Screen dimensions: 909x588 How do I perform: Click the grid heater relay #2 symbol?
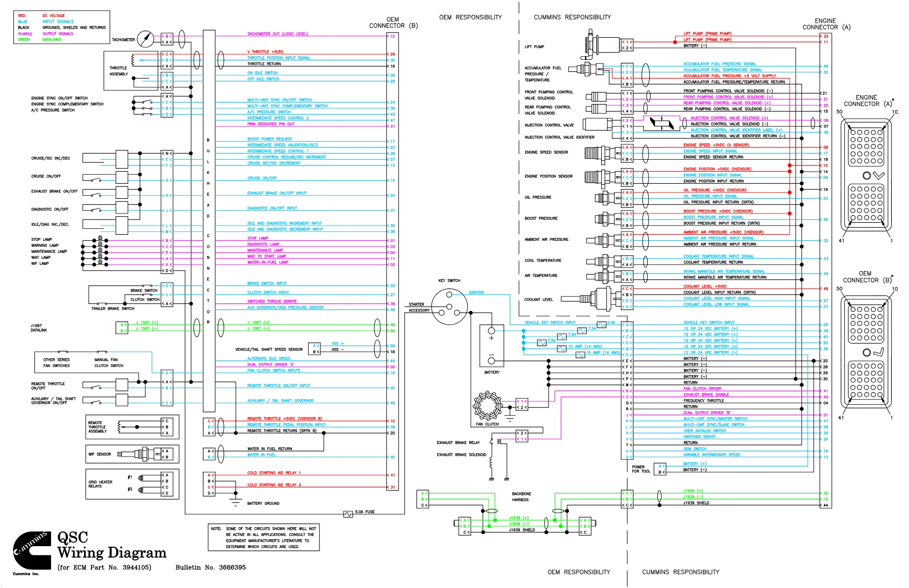point(141,490)
